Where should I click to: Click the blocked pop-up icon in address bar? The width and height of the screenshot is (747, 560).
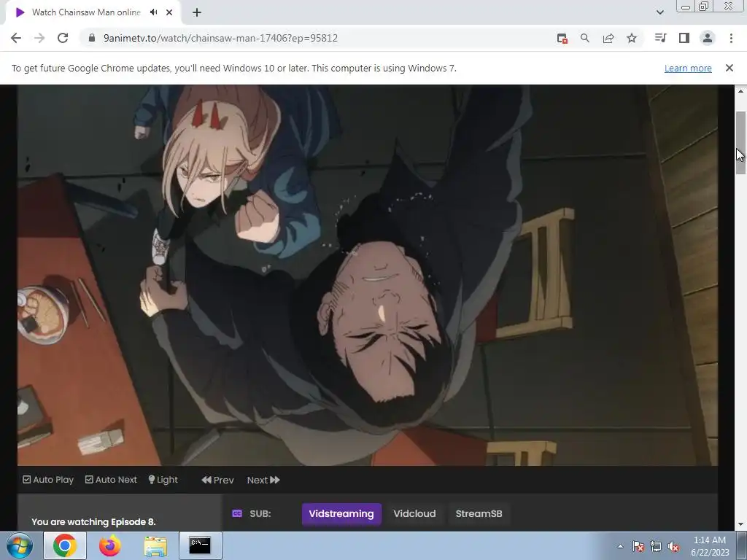(562, 38)
